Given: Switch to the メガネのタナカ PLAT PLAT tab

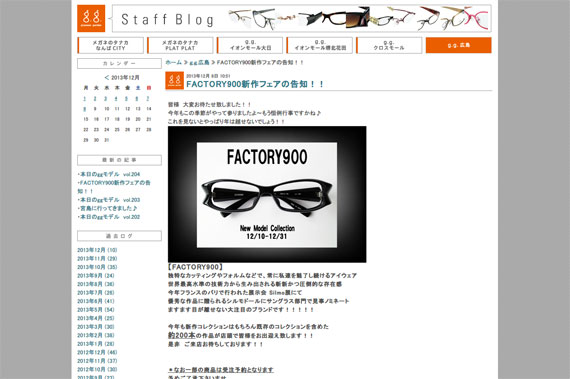Looking at the screenshot, I should [180, 45].
